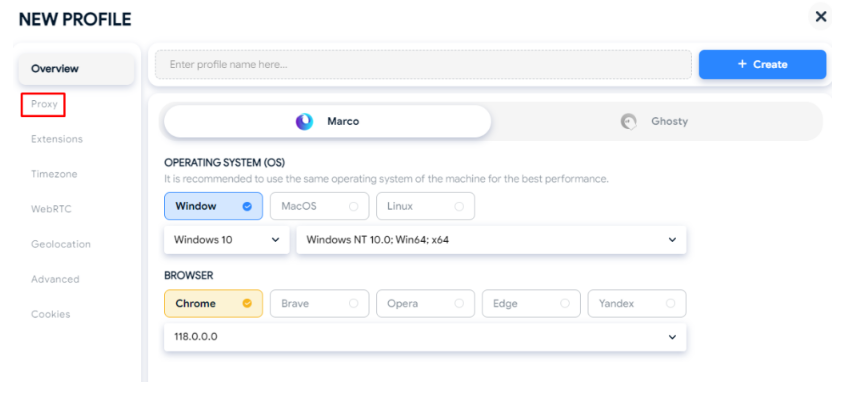The height and width of the screenshot is (401, 844).
Task: Select Brave as the browser
Action: (318, 303)
